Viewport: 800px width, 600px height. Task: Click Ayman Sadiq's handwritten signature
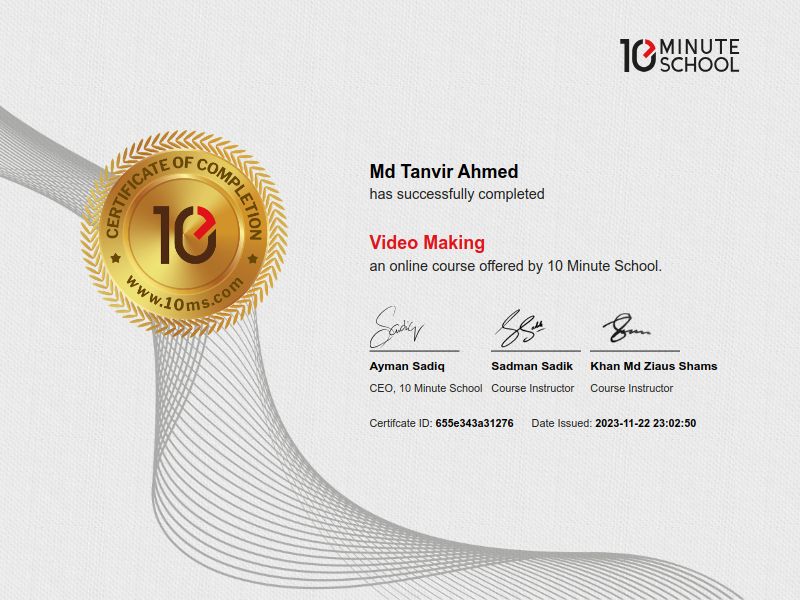pyautogui.click(x=397, y=325)
